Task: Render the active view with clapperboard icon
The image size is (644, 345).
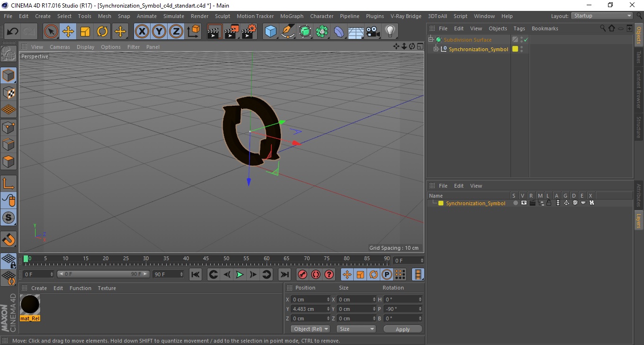Action: 215,32
